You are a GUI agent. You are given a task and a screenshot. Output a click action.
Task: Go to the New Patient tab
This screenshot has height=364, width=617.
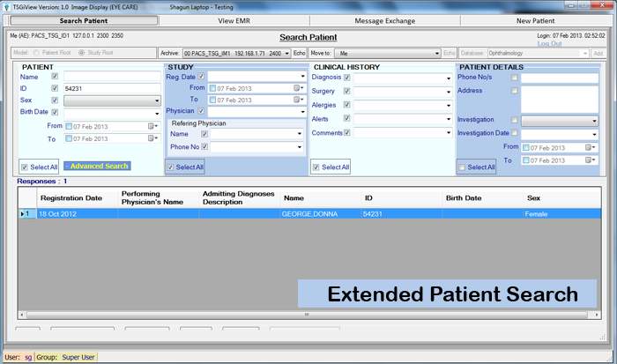click(535, 20)
